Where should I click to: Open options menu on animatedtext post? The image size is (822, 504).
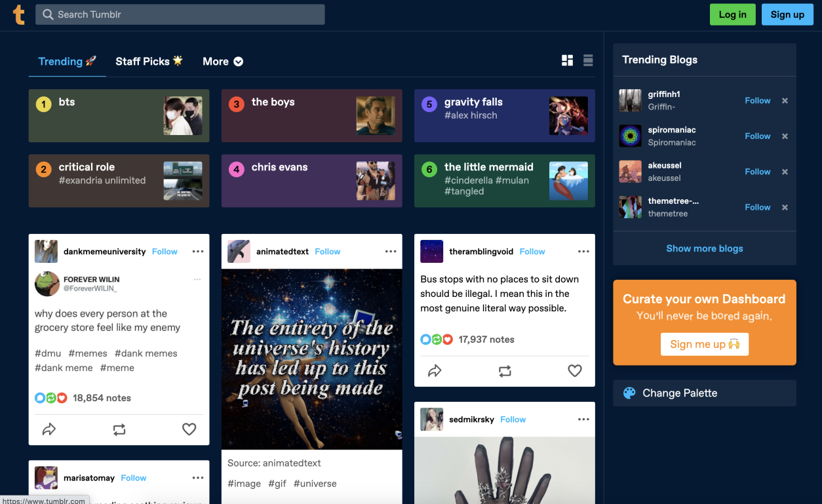pos(391,252)
